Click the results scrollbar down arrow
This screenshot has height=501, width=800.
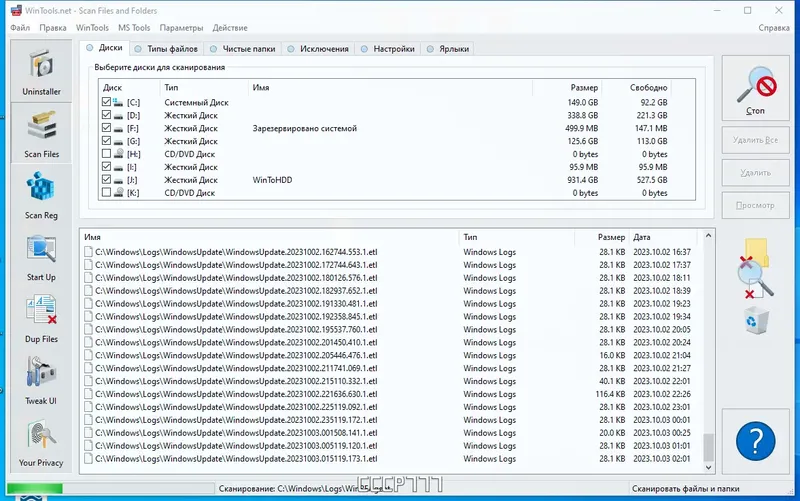pos(708,467)
